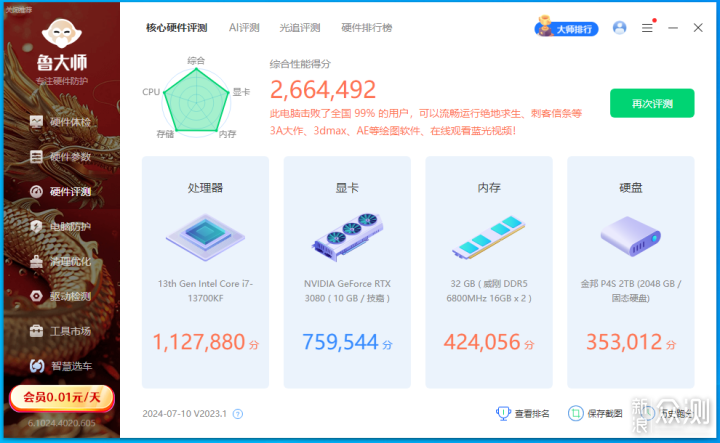Screen dimensions: 720x443
Task: Click version number 6.1024.4020.605
Action: [x=62, y=423]
